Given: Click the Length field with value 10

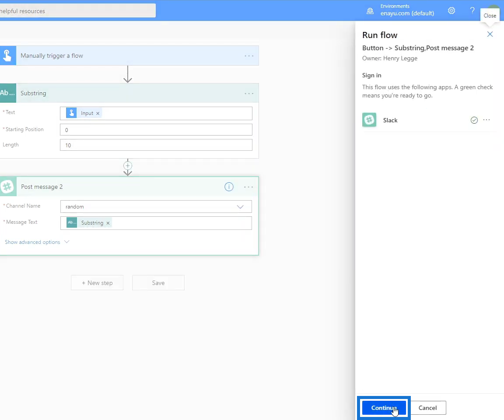Looking at the screenshot, I should [156, 145].
